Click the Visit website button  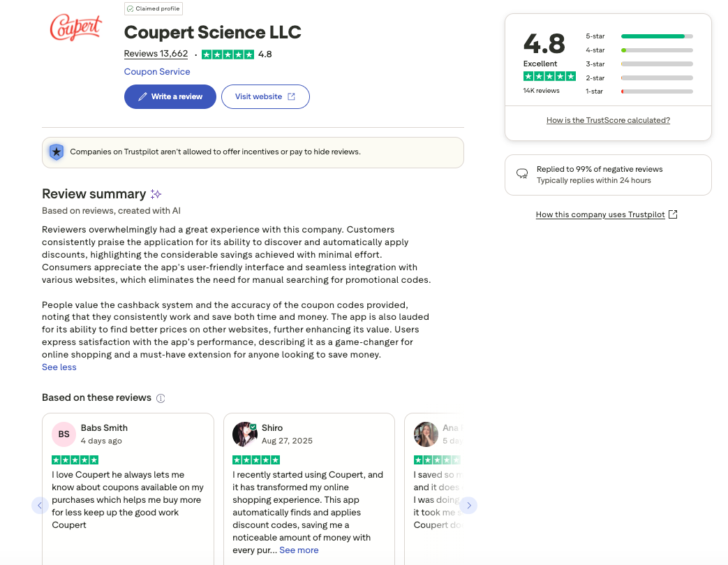(265, 96)
